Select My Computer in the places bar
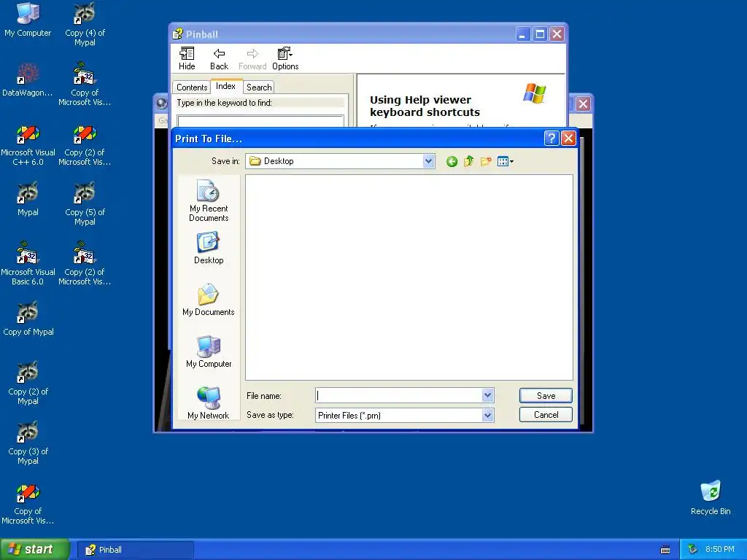 209,352
